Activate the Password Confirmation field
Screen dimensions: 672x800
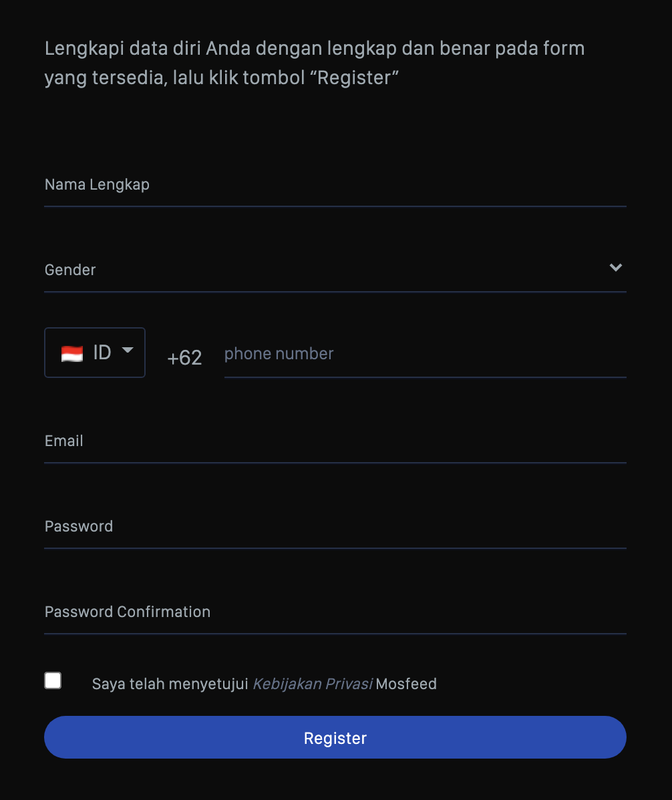(334, 612)
